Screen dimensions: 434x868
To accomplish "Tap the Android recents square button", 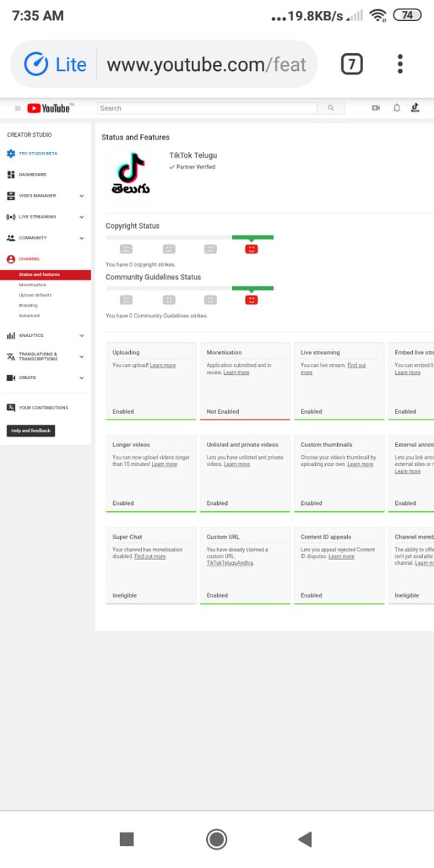I will click(x=127, y=839).
